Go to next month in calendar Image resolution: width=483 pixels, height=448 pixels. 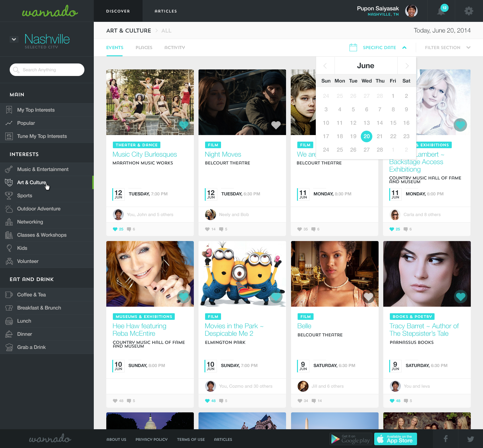click(407, 66)
